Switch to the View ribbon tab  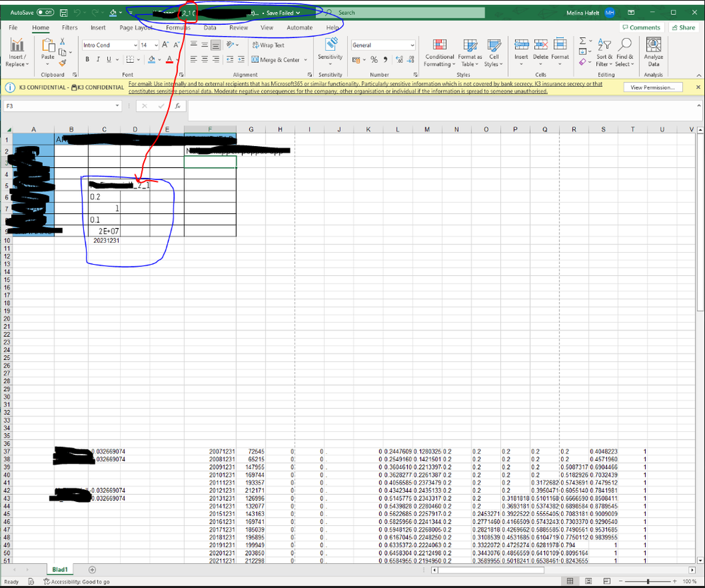(x=267, y=28)
